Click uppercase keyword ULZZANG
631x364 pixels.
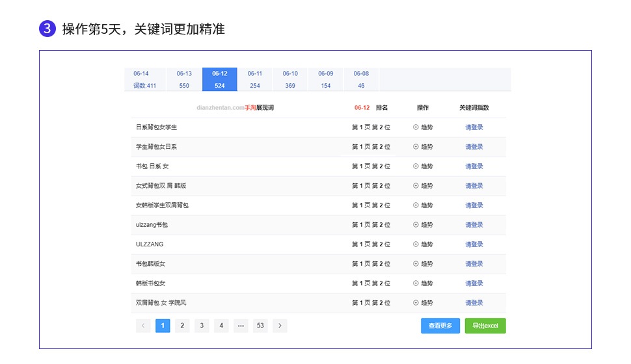click(x=150, y=244)
